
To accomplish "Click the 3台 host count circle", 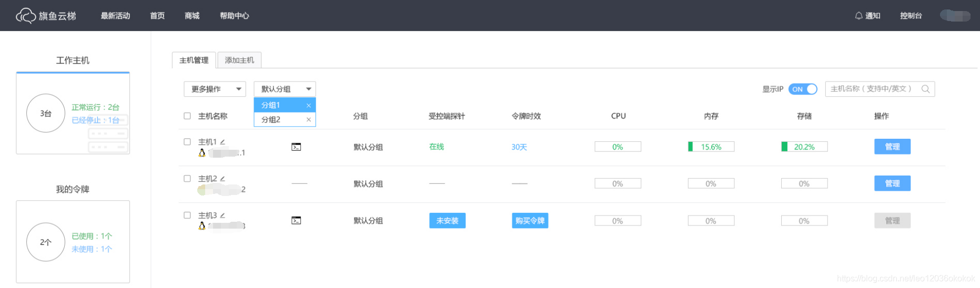I will point(46,113).
